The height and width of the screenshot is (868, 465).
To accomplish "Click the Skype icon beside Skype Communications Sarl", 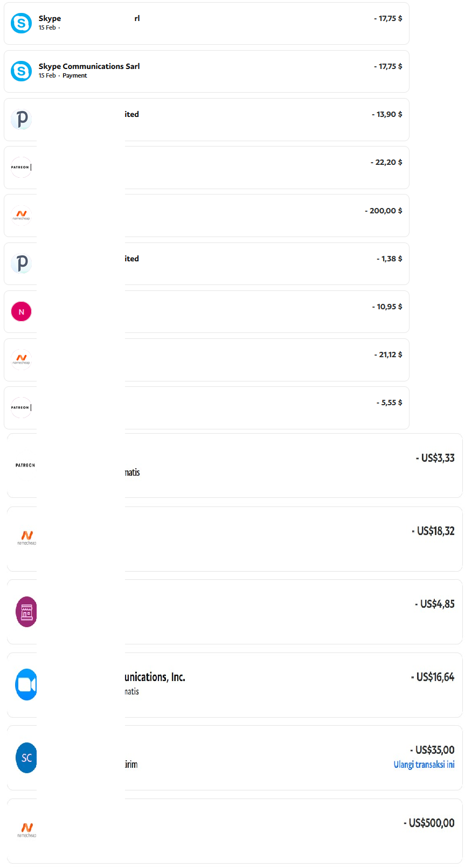I will click(22, 71).
